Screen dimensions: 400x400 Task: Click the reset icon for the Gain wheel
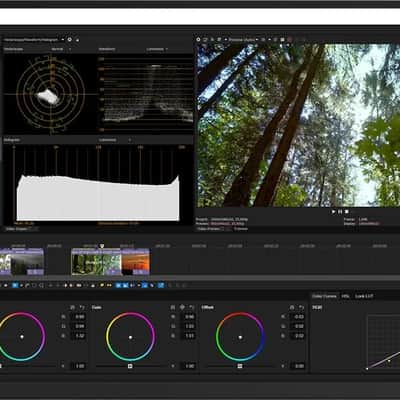(x=192, y=307)
